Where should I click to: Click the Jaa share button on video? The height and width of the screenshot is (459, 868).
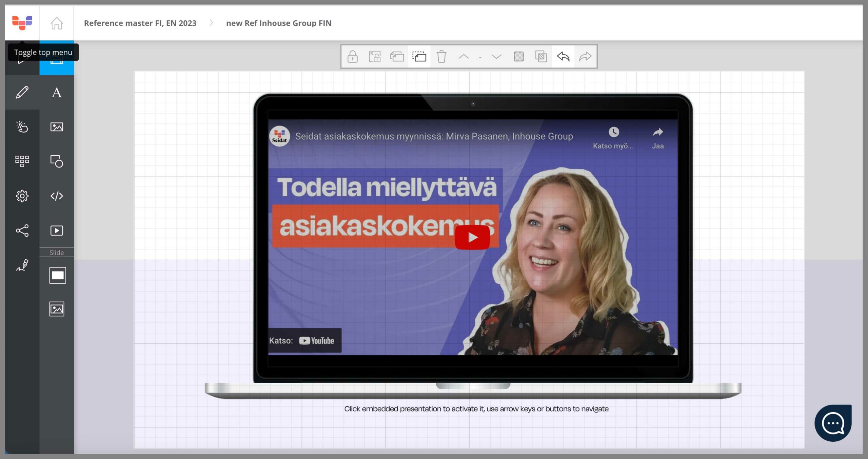(x=658, y=138)
